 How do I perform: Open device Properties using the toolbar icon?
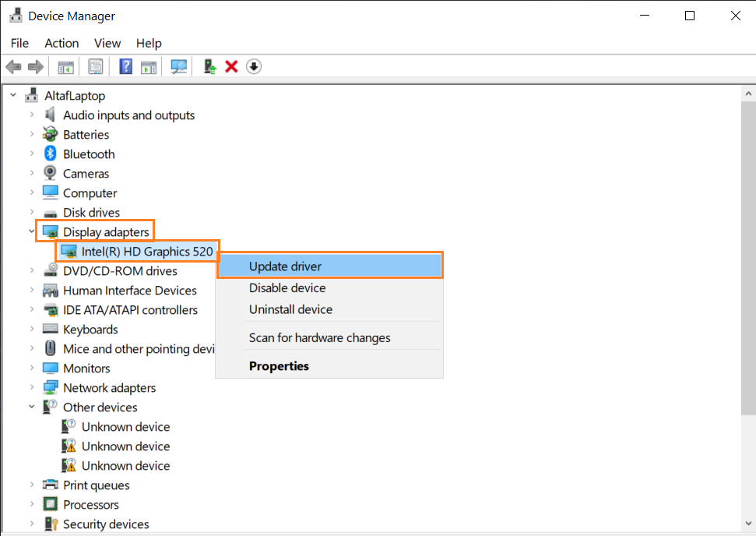click(x=96, y=66)
